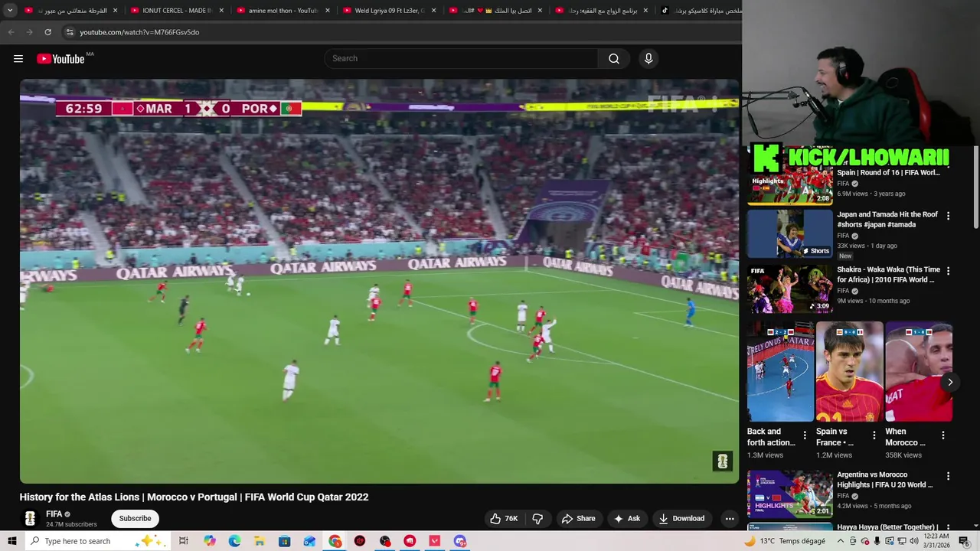This screenshot has width=980, height=551.
Task: Open more actions three-dot menu below video
Action: point(730,518)
